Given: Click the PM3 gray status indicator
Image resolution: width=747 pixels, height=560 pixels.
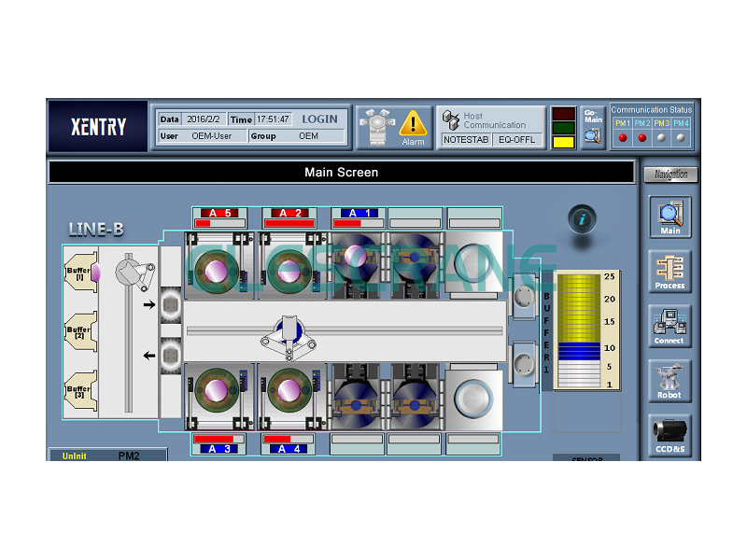Looking at the screenshot, I should [x=661, y=137].
